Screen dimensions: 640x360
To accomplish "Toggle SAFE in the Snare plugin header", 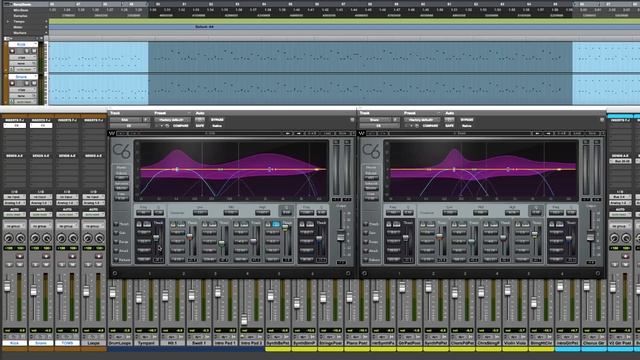I will tap(449, 126).
